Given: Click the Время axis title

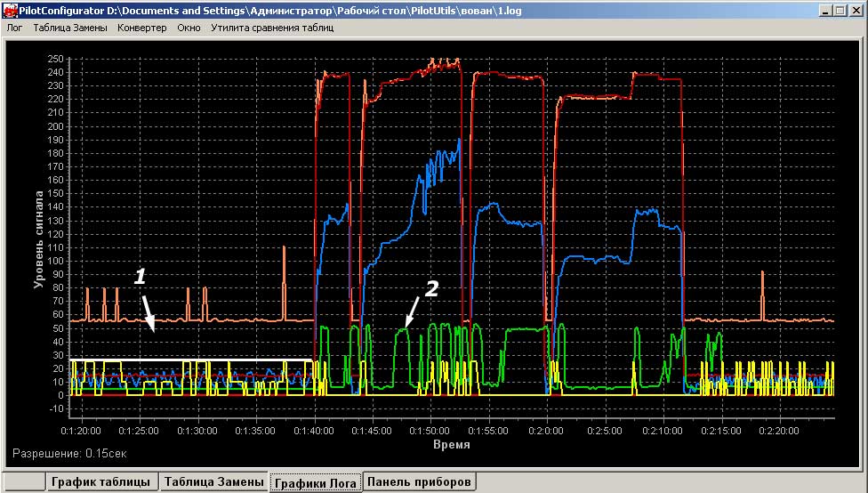Looking at the screenshot, I should 452,444.
